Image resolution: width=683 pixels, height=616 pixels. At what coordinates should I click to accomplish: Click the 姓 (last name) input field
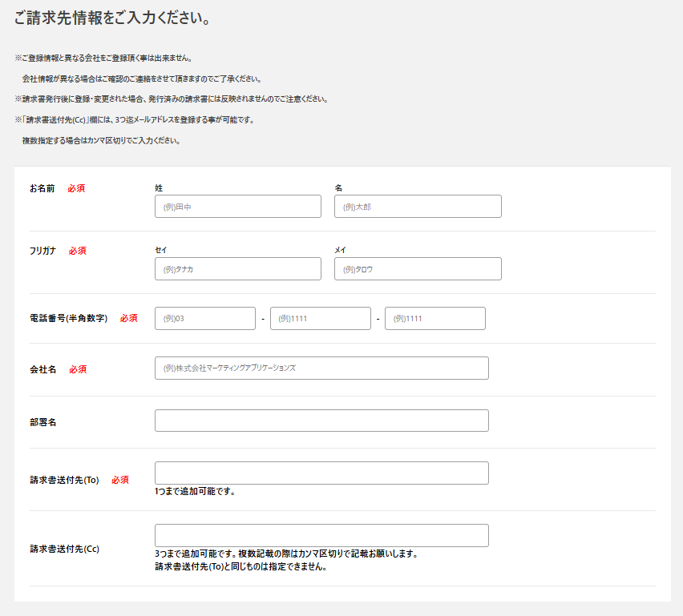coord(237,207)
